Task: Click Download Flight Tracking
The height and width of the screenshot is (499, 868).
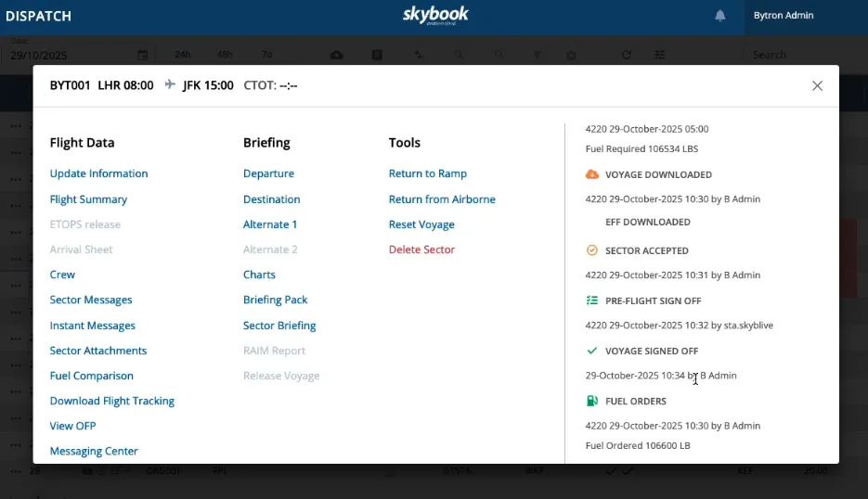Action: click(111, 401)
